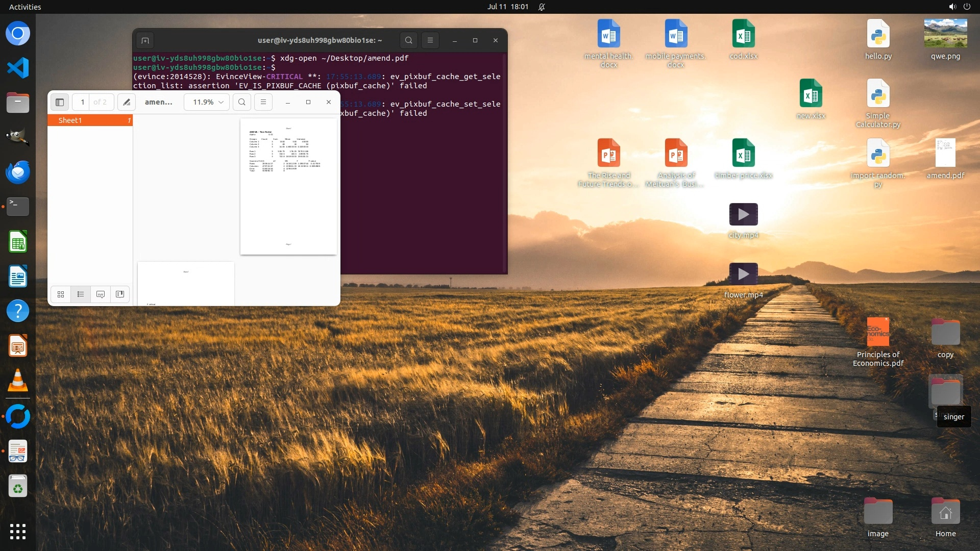
Task: Show the bookmarks sidebar tab
Action: [120, 294]
